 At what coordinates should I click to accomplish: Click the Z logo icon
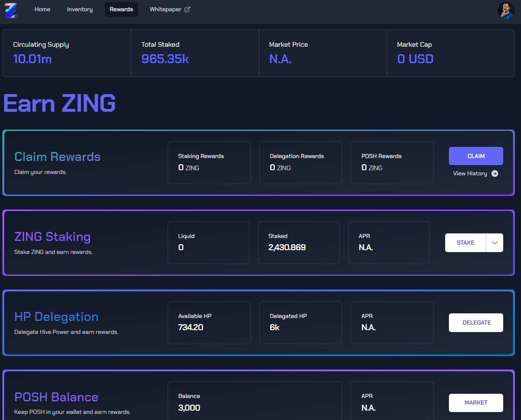coord(11,10)
